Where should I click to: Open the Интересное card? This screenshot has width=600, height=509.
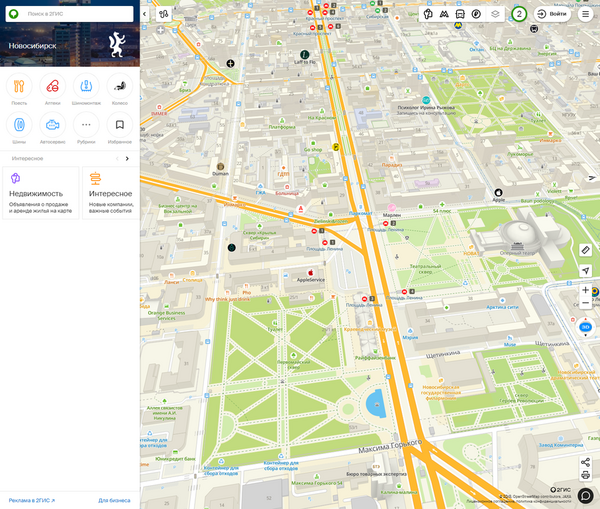pos(110,193)
